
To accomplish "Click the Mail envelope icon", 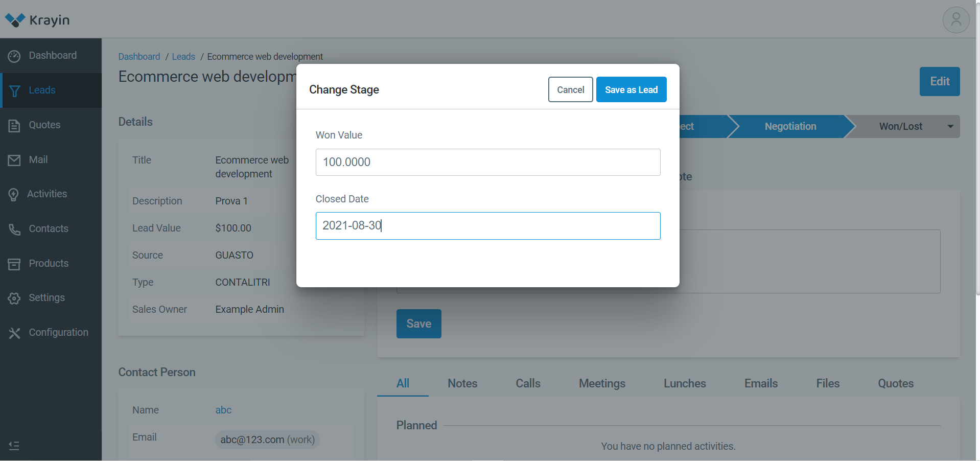I will 14,160.
